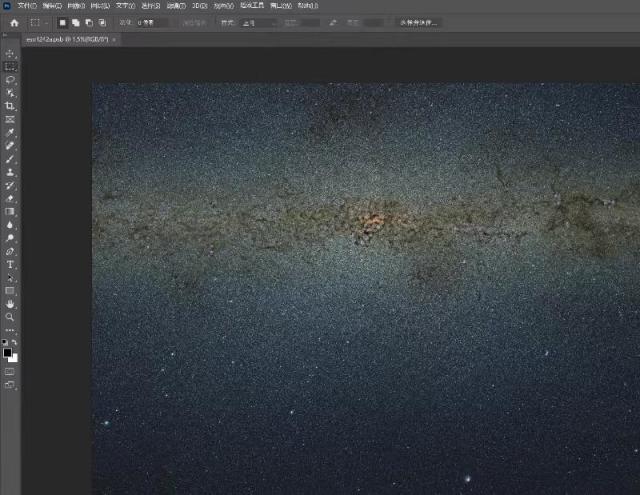640x495 pixels.
Task: Open the 窗口 Window menu
Action: pos(280,5)
